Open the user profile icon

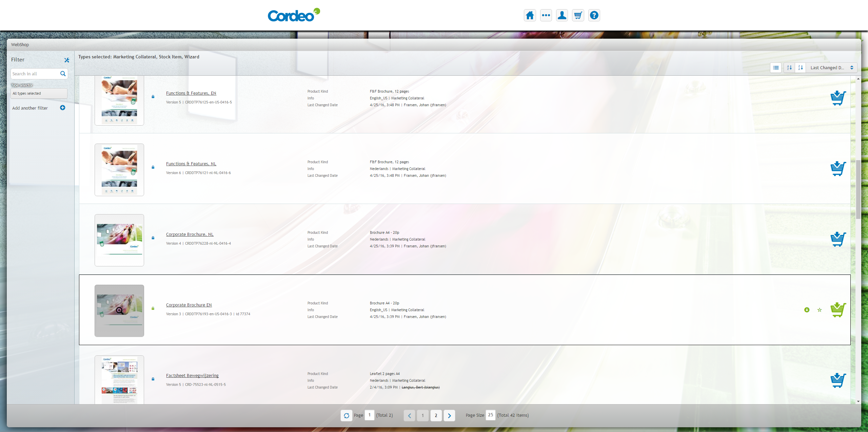(x=562, y=15)
